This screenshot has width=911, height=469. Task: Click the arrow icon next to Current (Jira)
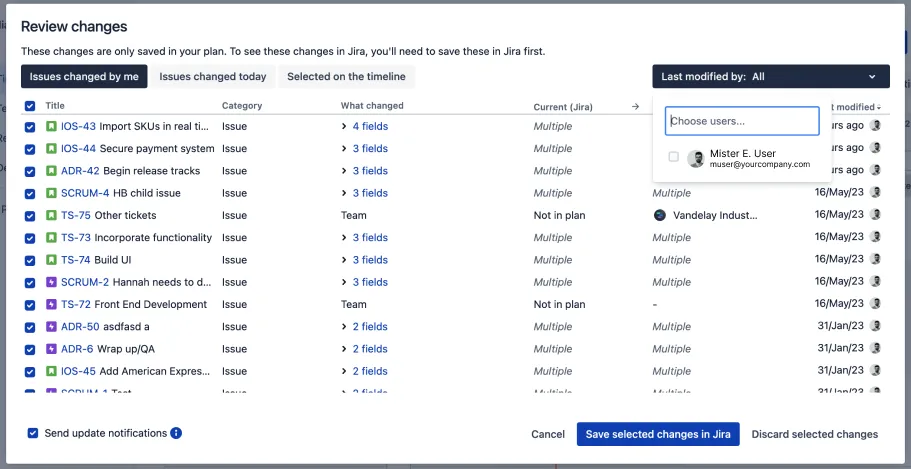[x=635, y=106]
